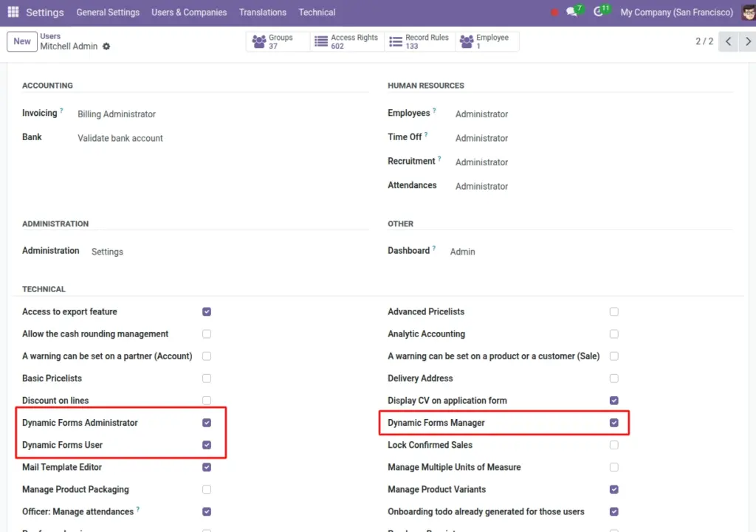Click the Dashboard help question mark

coord(433,248)
